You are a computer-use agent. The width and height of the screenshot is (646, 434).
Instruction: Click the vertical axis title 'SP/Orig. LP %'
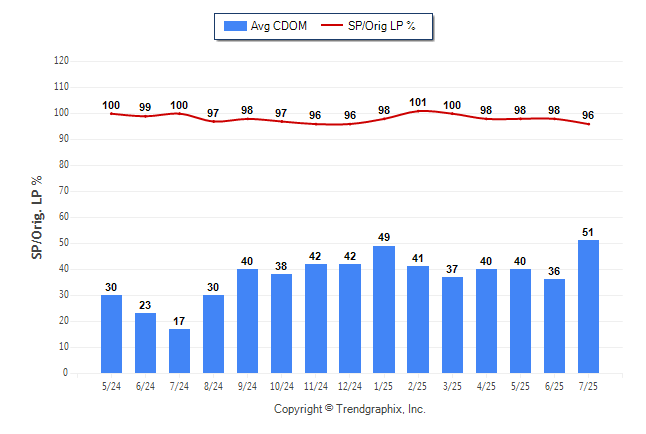(x=37, y=217)
